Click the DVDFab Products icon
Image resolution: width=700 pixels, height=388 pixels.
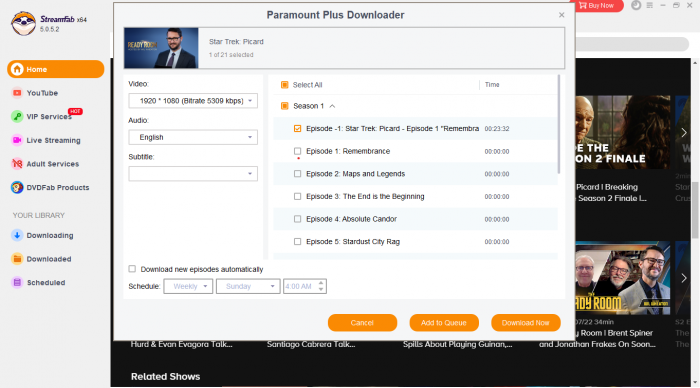coord(17,188)
